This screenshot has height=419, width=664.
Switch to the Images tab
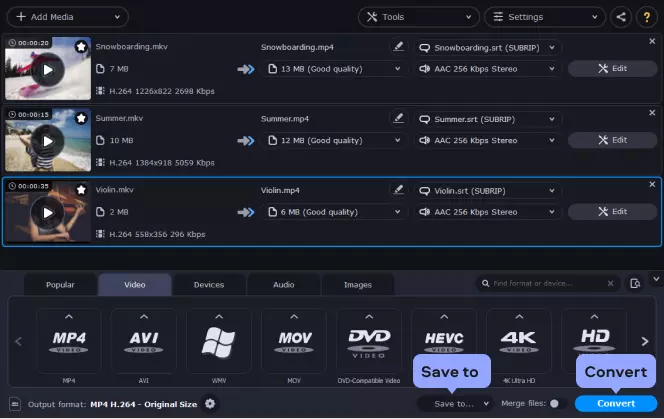[358, 285]
